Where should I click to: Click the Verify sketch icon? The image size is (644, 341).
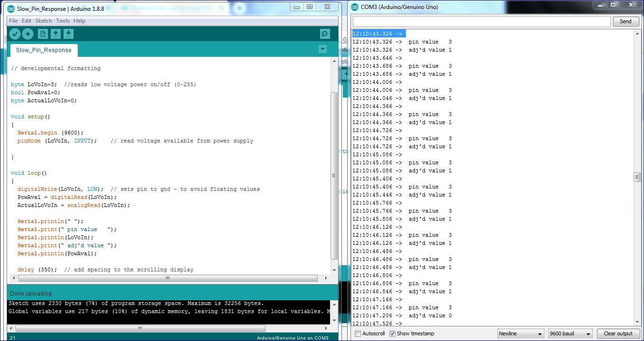pyautogui.click(x=15, y=34)
